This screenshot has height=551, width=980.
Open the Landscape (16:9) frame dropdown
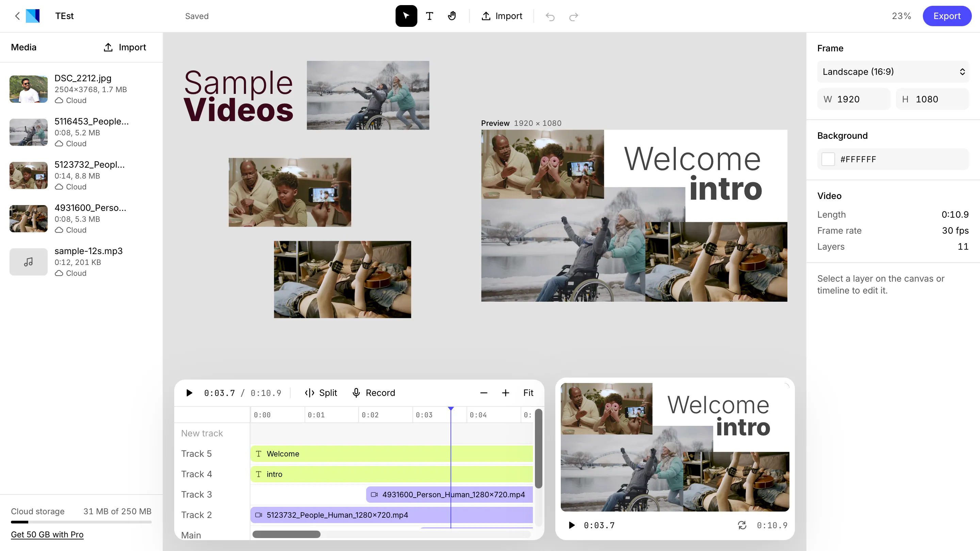[893, 71]
